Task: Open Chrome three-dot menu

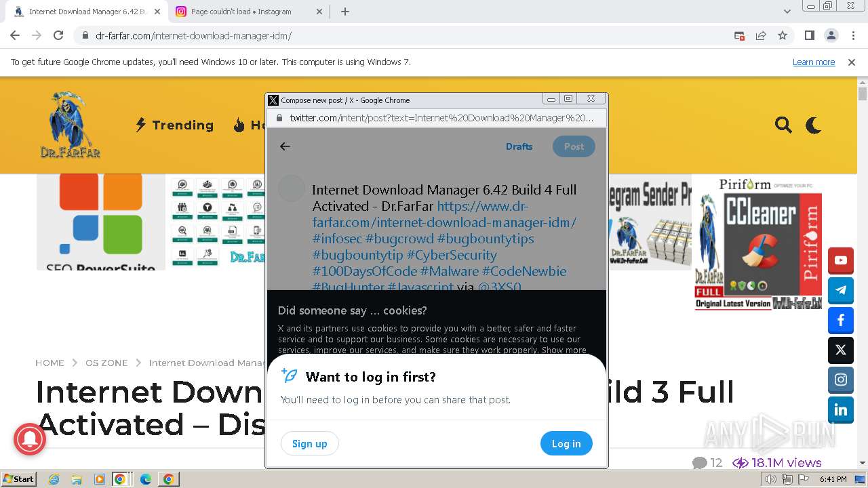Action: (x=852, y=35)
